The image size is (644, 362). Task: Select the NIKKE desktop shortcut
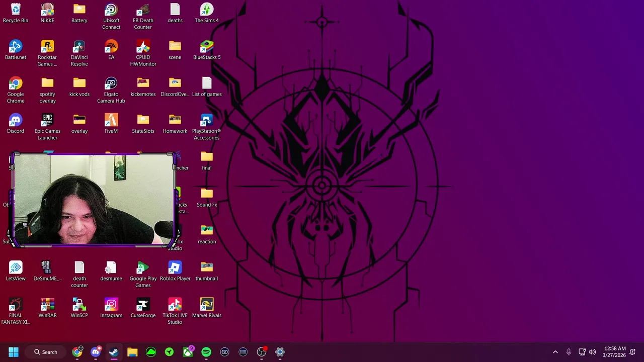pos(47,14)
